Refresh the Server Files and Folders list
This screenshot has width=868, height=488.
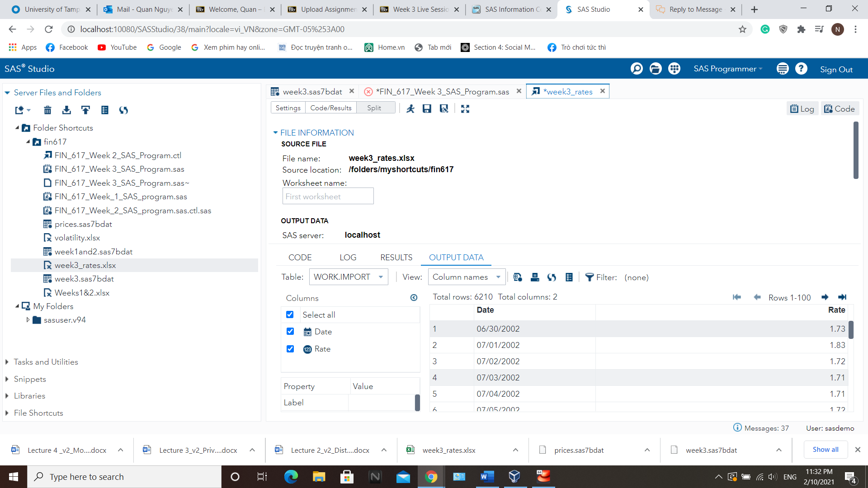coord(123,110)
